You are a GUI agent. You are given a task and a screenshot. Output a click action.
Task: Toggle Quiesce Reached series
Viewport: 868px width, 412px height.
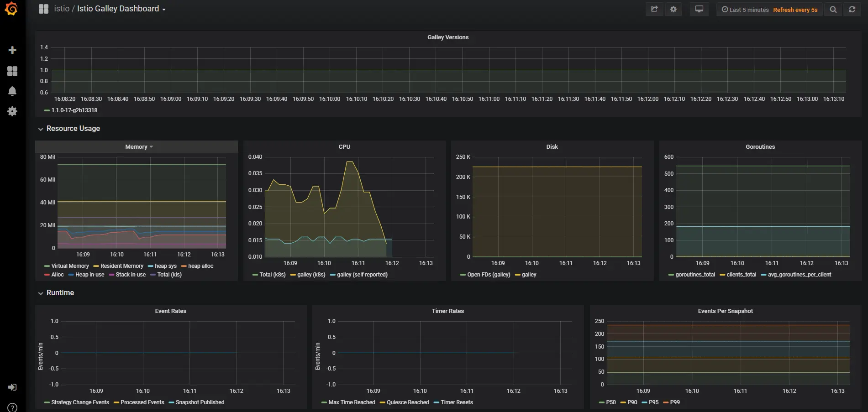tap(408, 402)
